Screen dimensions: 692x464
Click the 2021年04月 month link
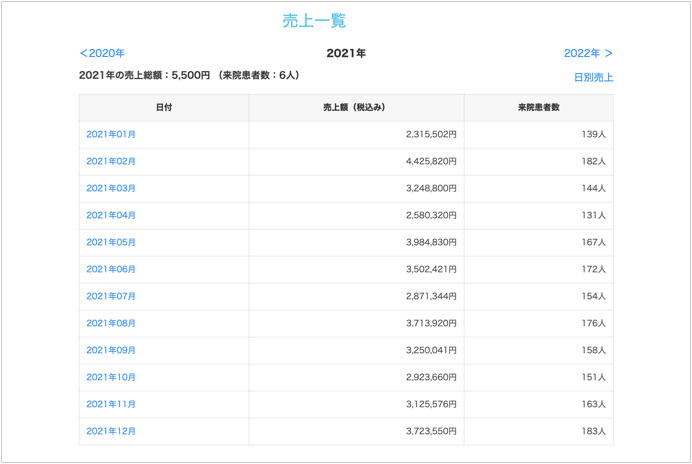[x=111, y=215]
